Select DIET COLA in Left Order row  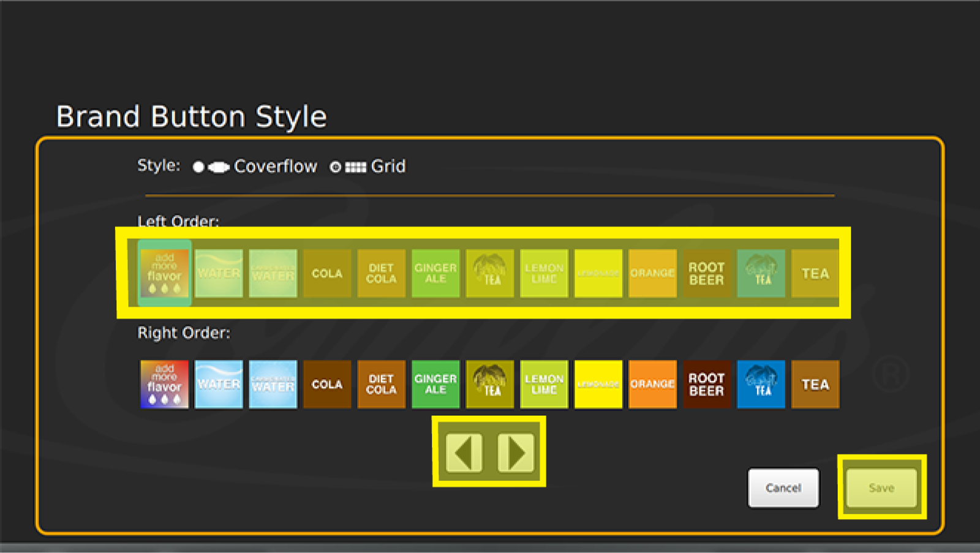381,273
